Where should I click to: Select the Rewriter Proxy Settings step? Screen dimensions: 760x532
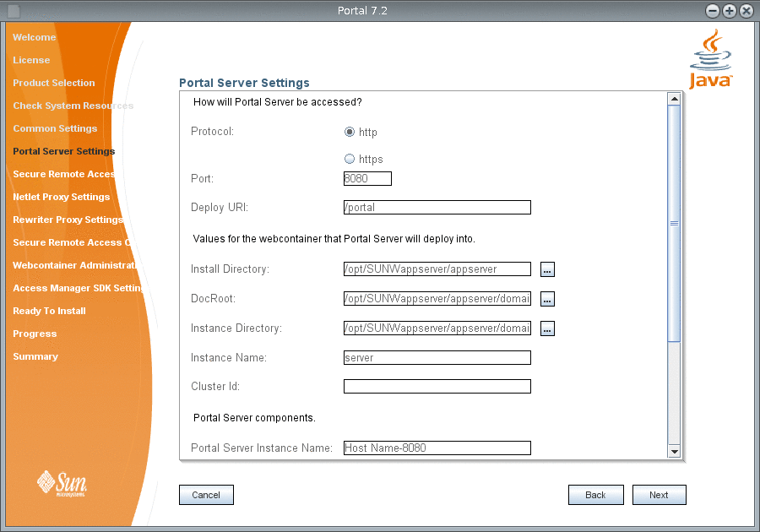68,220
